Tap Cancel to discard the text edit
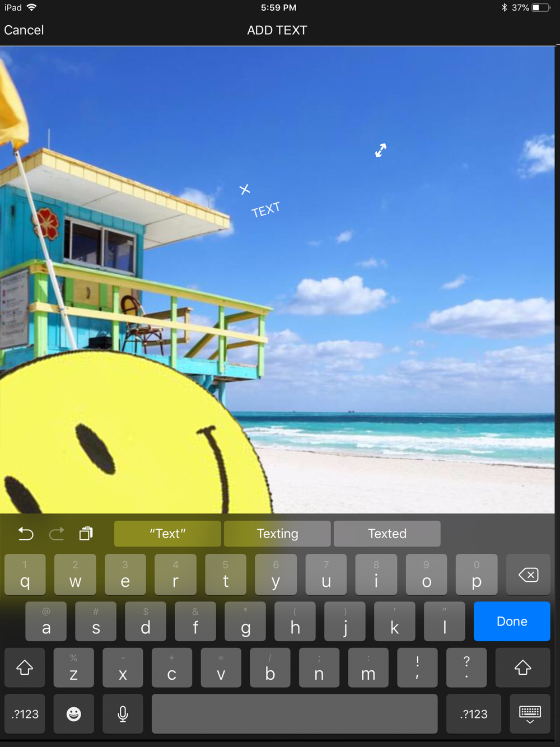This screenshot has height=747, width=560. (x=24, y=30)
